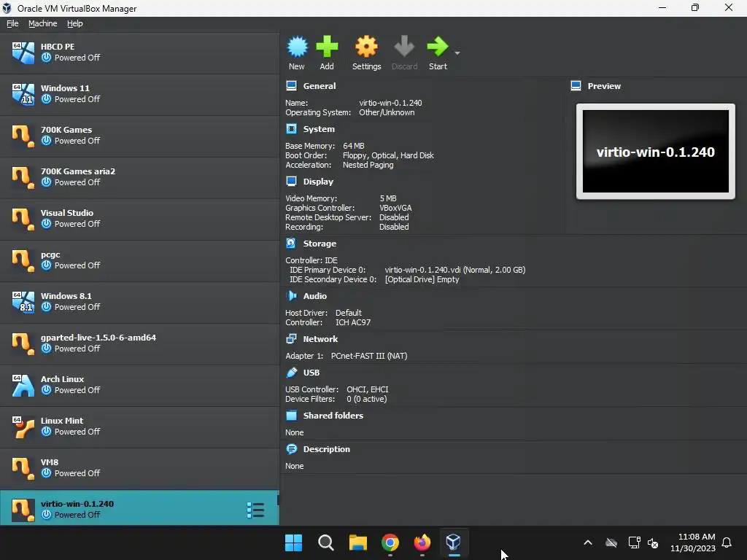Select the Linux Mint machine icon
The width and height of the screenshot is (747, 560).
[23, 427]
